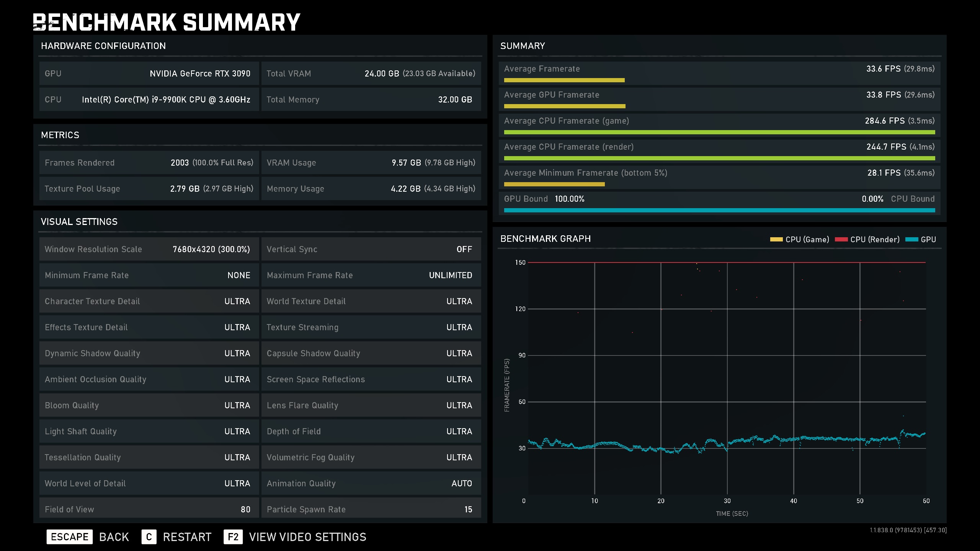Select the Window Resolution Scale row

[149, 249]
